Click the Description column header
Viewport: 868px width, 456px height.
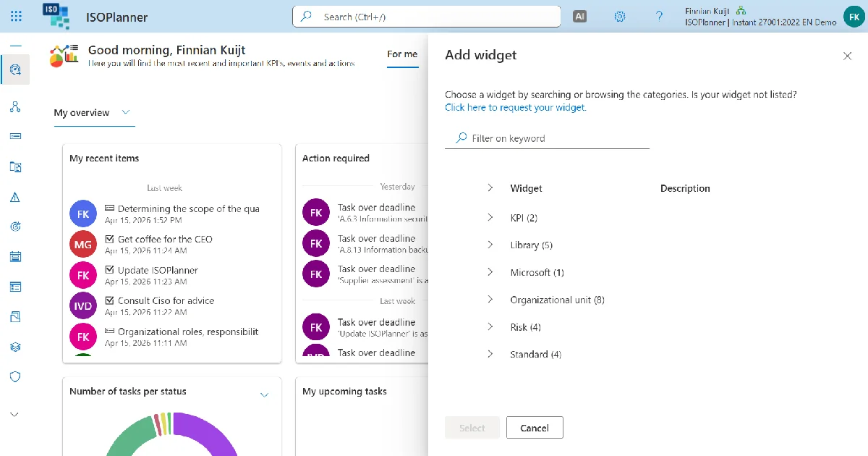pos(685,188)
